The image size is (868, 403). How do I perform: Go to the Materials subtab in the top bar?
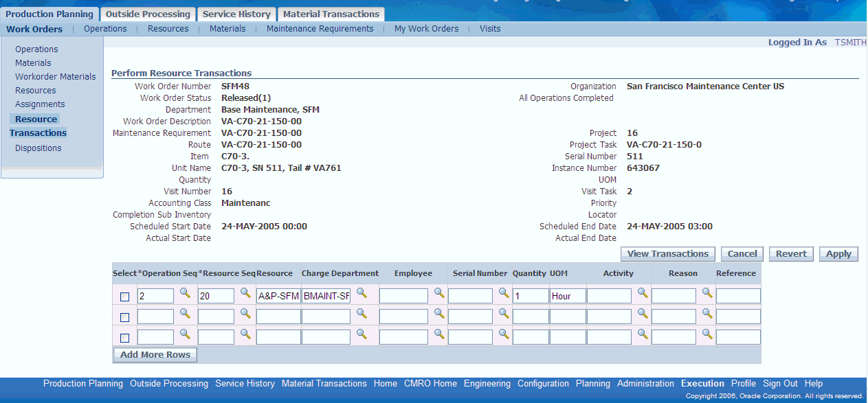[x=227, y=29]
